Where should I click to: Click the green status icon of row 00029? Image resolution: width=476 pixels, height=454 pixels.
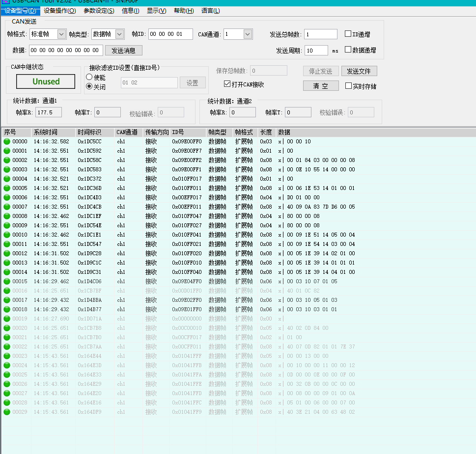(7, 412)
